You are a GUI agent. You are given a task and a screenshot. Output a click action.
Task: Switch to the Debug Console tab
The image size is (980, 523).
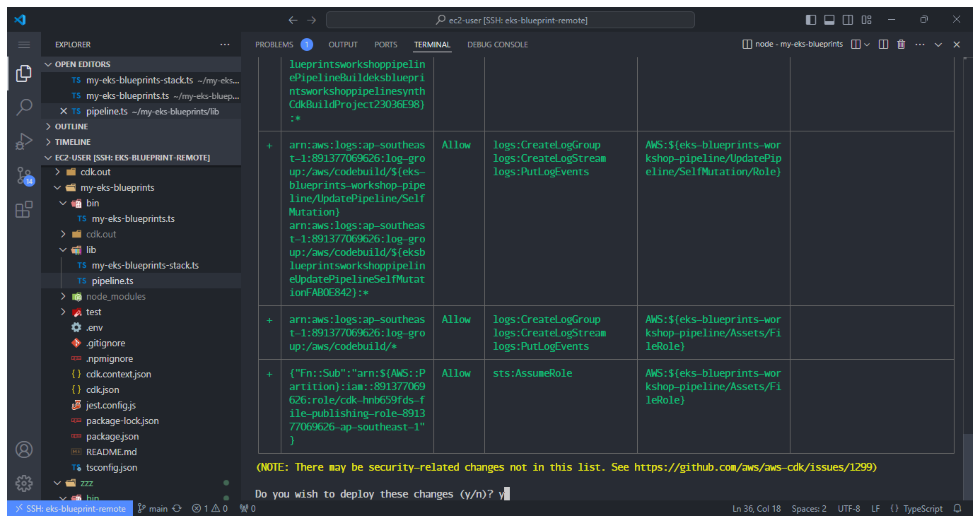497,45
